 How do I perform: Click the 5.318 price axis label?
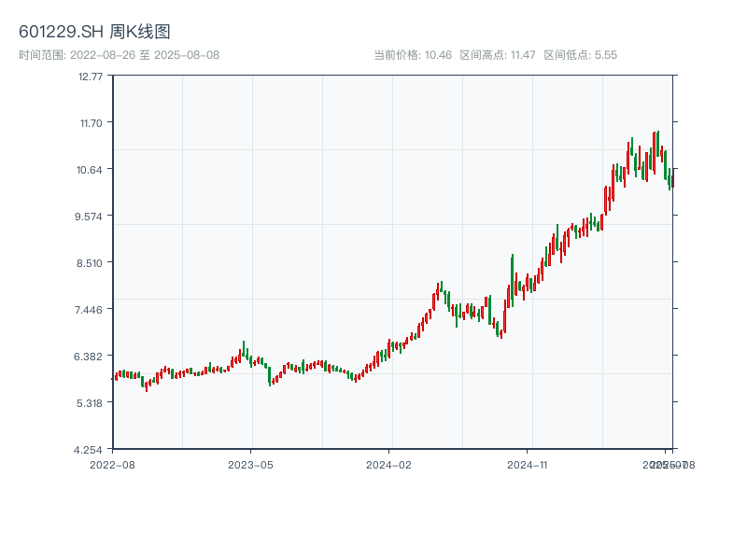coord(91,402)
